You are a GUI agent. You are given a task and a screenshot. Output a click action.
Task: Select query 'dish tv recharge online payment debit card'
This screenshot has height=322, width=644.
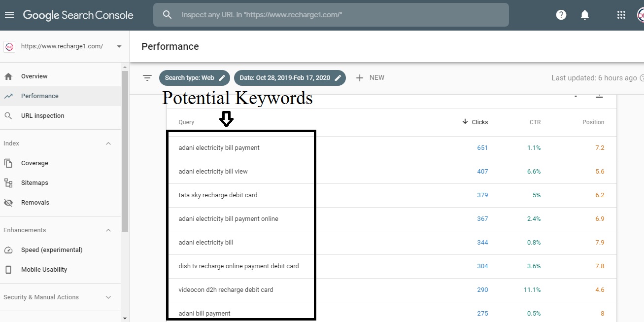(x=238, y=266)
